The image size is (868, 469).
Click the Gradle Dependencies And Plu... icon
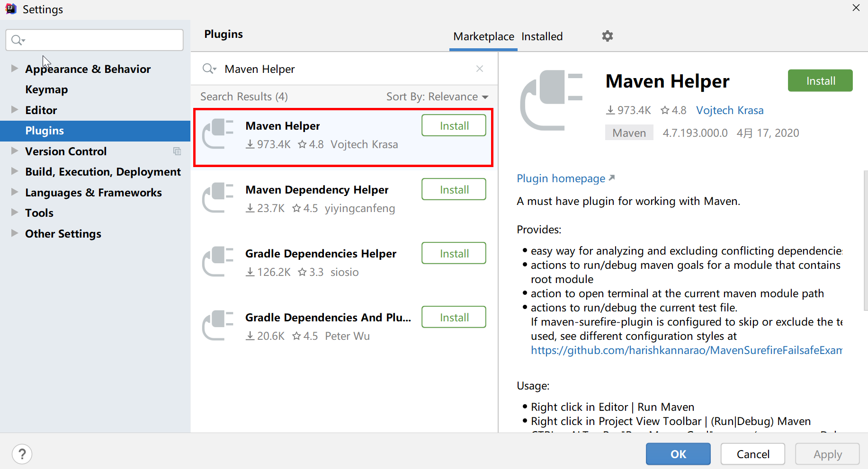(218, 326)
